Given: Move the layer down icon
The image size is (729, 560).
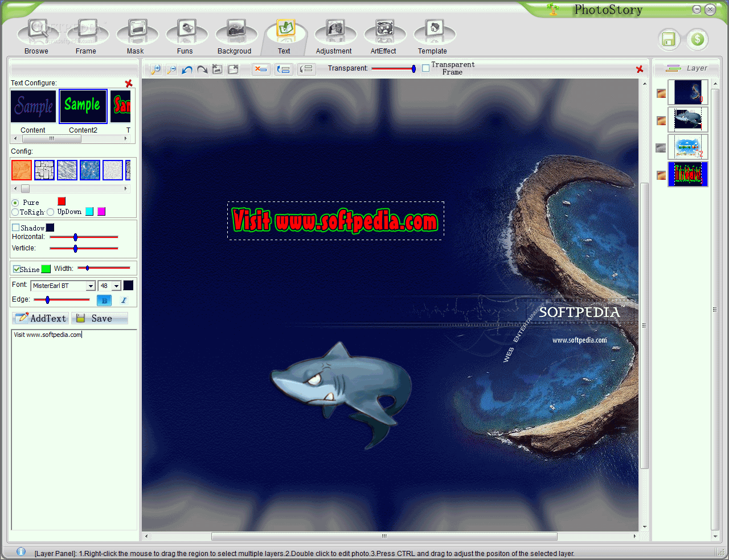Looking at the screenshot, I should pyautogui.click(x=306, y=69).
